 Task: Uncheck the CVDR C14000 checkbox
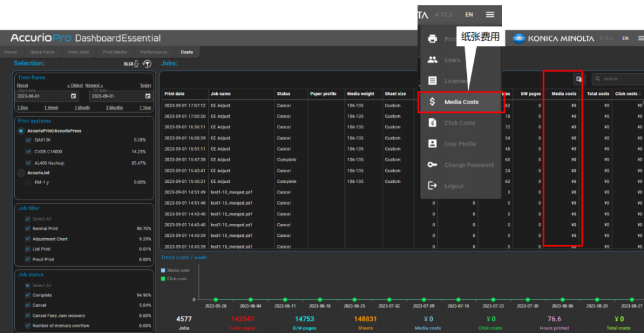(x=28, y=151)
